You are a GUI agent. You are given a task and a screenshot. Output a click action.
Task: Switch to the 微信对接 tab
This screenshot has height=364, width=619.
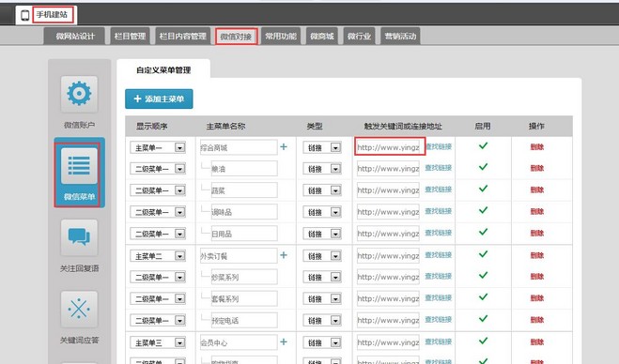tap(236, 37)
